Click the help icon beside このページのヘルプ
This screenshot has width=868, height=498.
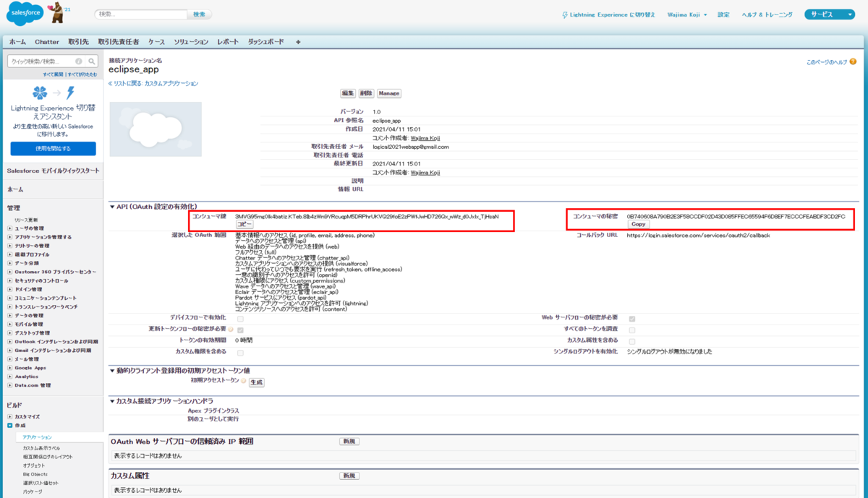click(x=854, y=62)
